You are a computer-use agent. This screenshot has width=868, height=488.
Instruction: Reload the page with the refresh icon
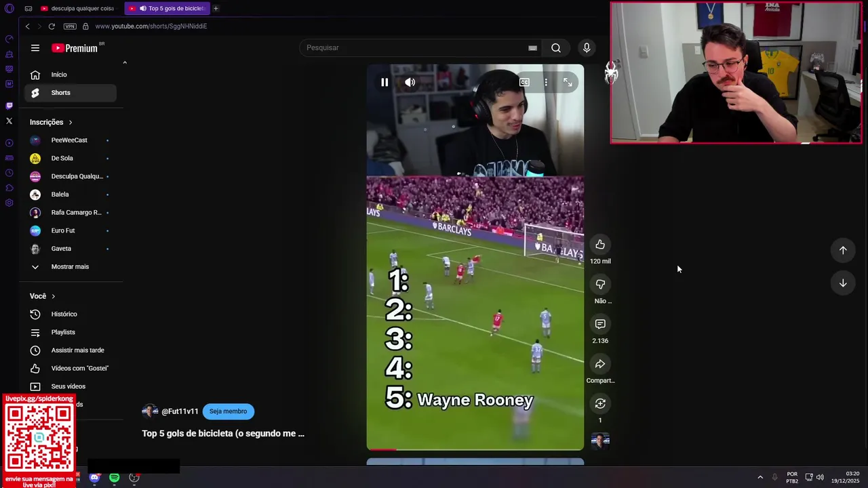tap(52, 26)
